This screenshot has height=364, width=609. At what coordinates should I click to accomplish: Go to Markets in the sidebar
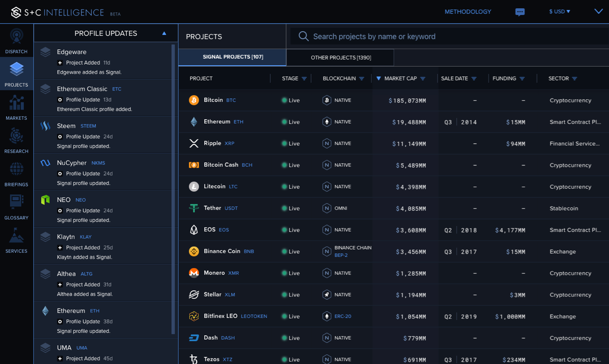point(16,107)
